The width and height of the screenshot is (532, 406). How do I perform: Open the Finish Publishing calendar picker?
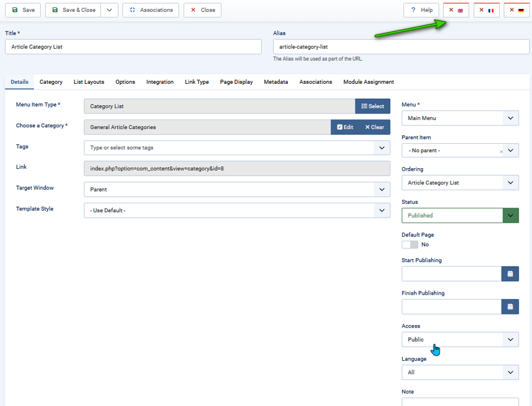510,307
